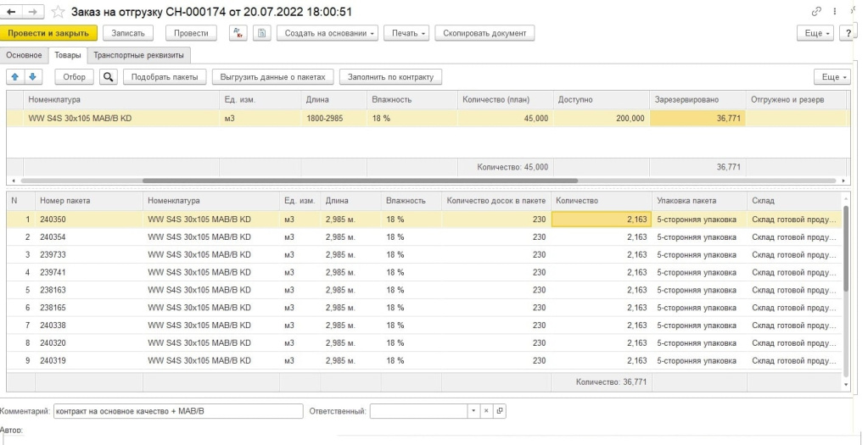The height and width of the screenshot is (445, 868).
Task: Open the Ответственный dropdown arrow
Action: (x=473, y=411)
